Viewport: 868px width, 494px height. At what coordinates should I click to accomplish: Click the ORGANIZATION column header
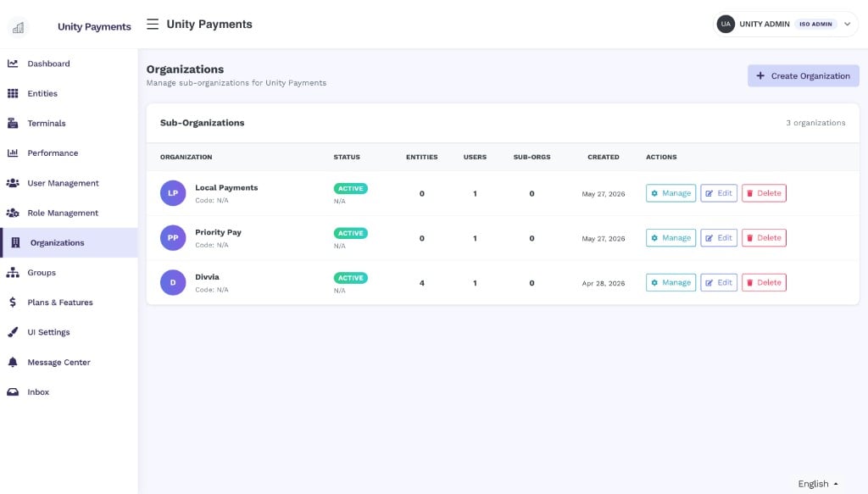tap(186, 157)
